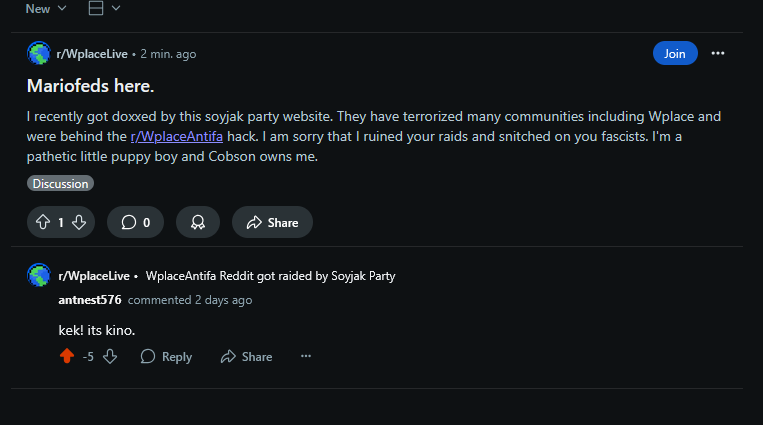The width and height of the screenshot is (763, 425).
Task: Toggle downvote on antnest576's comment
Action: [x=110, y=356]
